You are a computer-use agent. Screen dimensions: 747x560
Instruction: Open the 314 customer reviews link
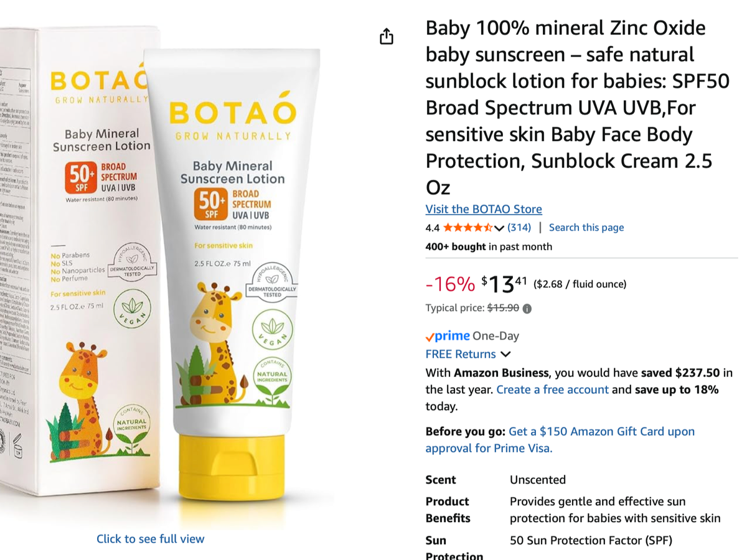519,228
